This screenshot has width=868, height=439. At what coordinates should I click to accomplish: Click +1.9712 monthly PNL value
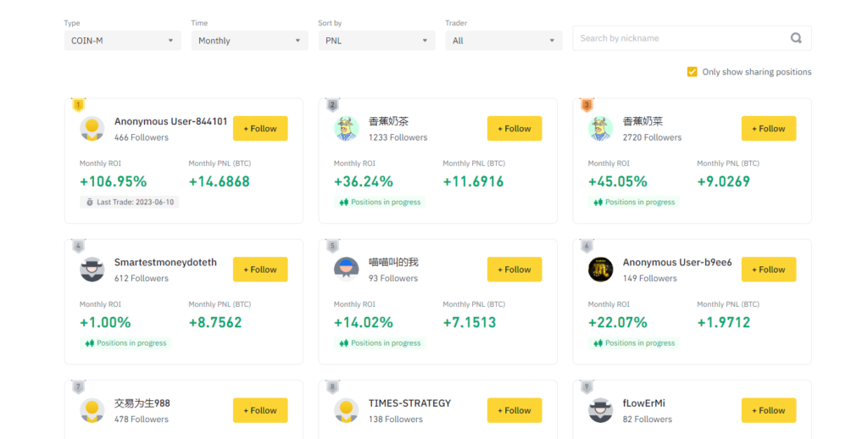click(724, 322)
